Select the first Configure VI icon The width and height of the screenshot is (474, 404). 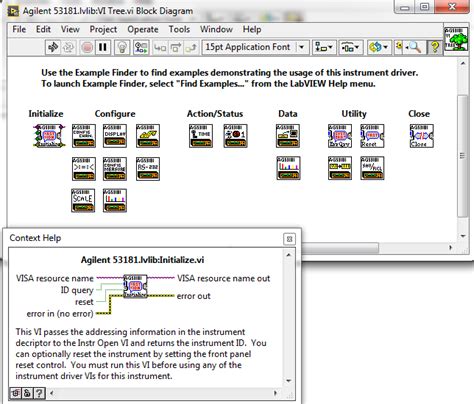pyautogui.click(x=84, y=136)
